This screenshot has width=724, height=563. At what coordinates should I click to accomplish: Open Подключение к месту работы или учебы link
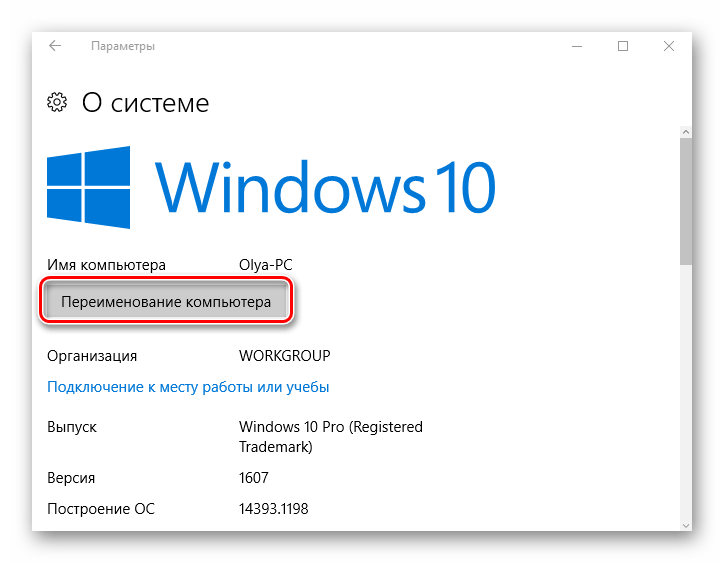pos(188,387)
